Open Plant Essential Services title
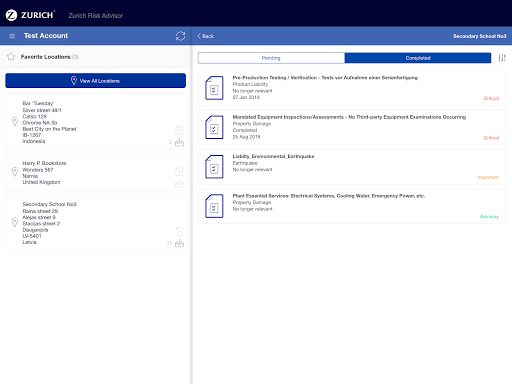Screen dimensions: 512x384 pos(329,196)
